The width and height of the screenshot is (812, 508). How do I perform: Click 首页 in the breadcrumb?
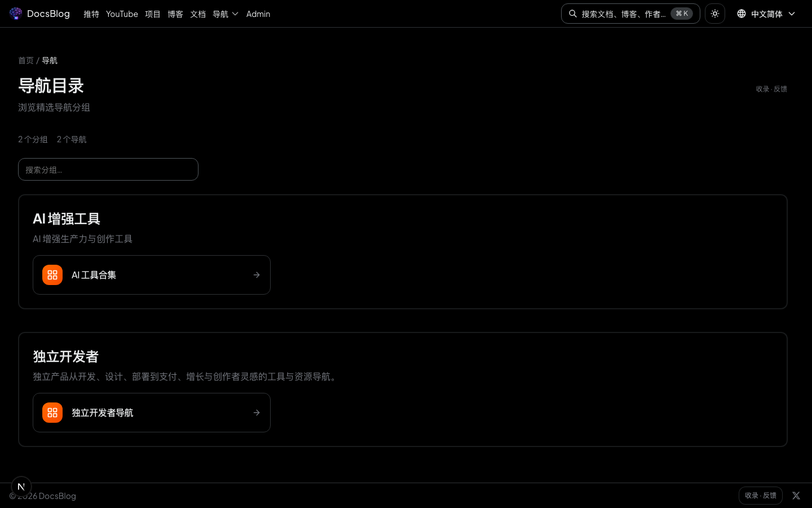click(26, 60)
